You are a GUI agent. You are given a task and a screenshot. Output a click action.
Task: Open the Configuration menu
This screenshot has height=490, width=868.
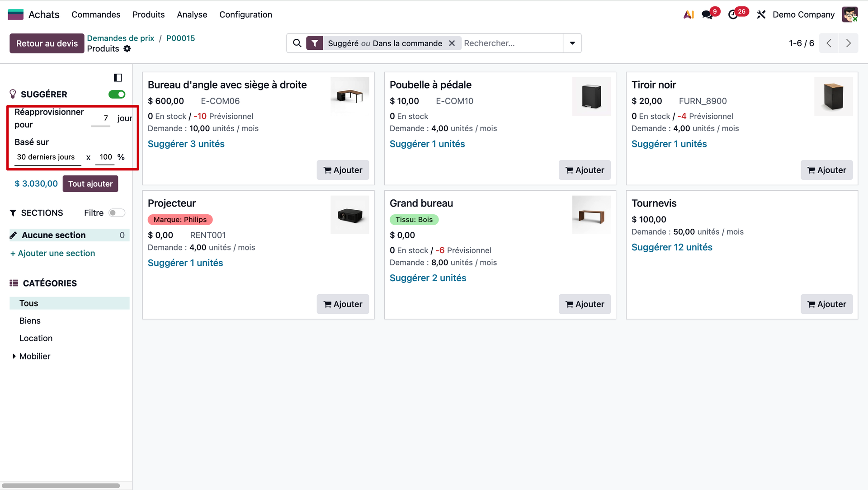click(x=245, y=14)
